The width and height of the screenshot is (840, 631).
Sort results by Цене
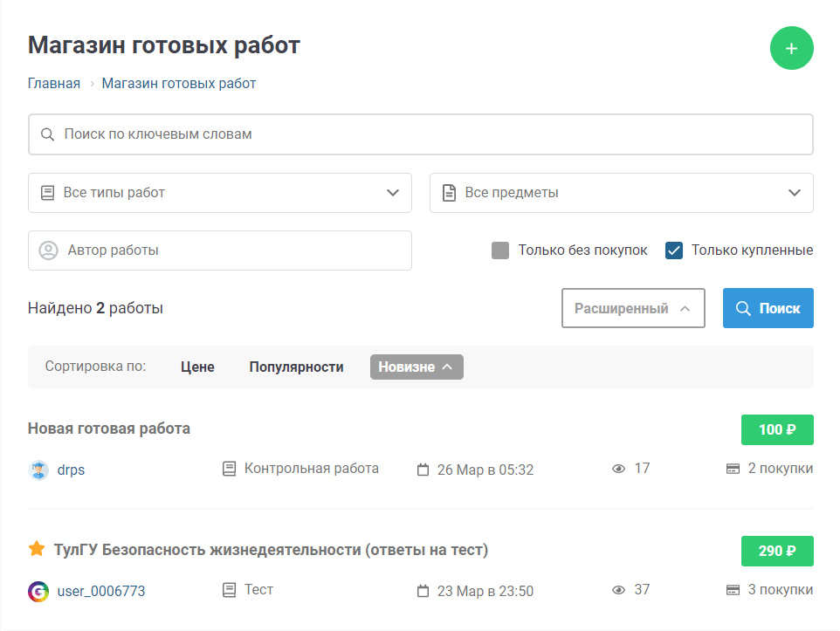click(x=197, y=367)
